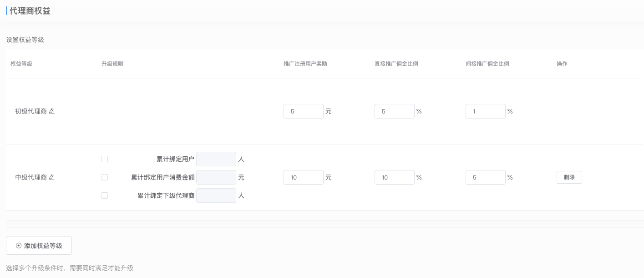The image size is (644, 278).
Task: Select 初级代理商 direct commission percent input
Action: pyautogui.click(x=394, y=111)
